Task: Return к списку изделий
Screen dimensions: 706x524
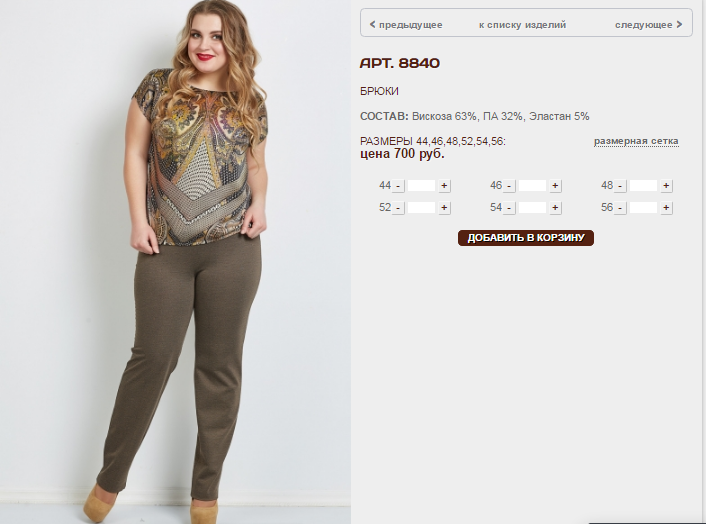Action: 522,25
